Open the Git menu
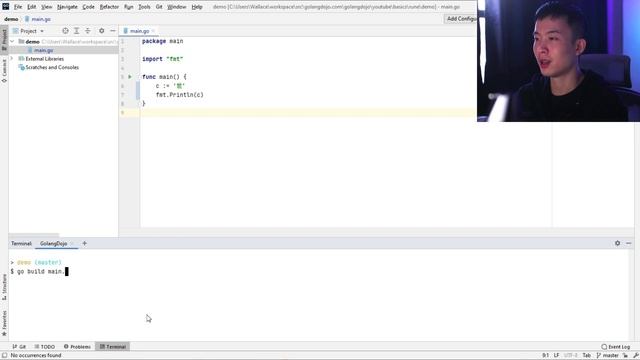Viewport: 640px width, 360px height. click(159, 7)
